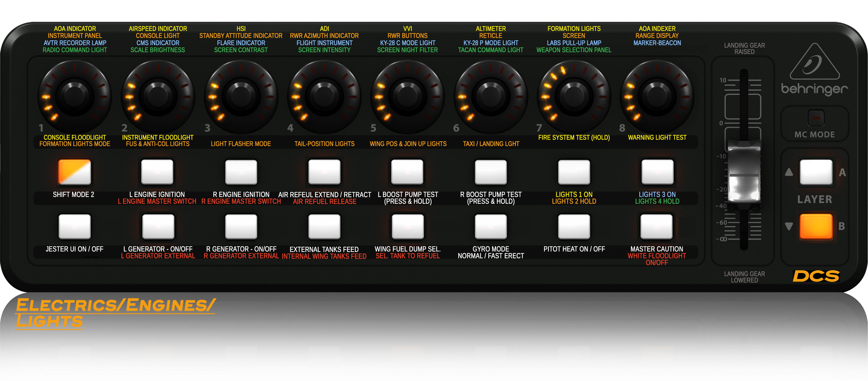Click the layer down arrow icon
Screen dimensions: 868x381
789,226
